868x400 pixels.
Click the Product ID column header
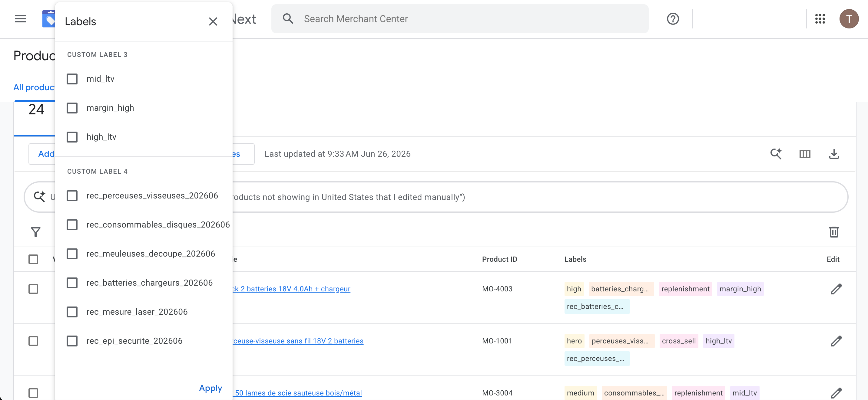(x=499, y=259)
